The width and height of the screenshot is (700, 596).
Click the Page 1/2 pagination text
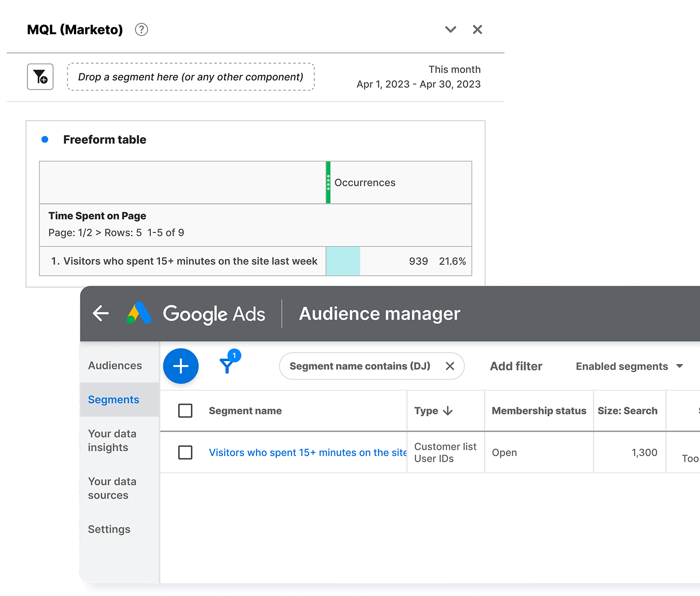click(x=116, y=233)
